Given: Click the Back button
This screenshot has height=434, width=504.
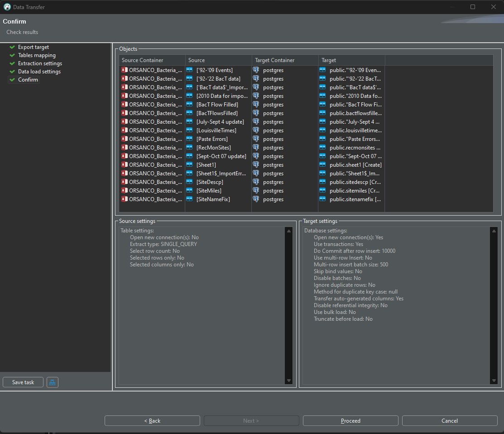Looking at the screenshot, I should coord(152,420).
